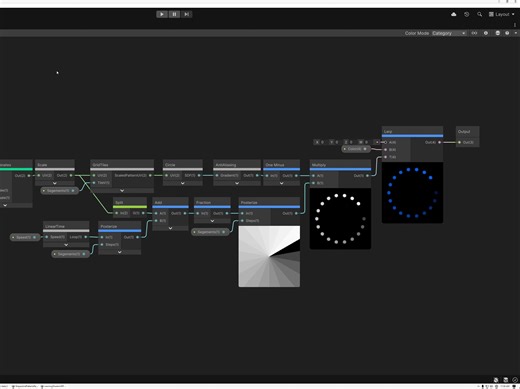Collapse the LinearTime node chevron
This screenshot has height=389, width=520.
pos(66,245)
